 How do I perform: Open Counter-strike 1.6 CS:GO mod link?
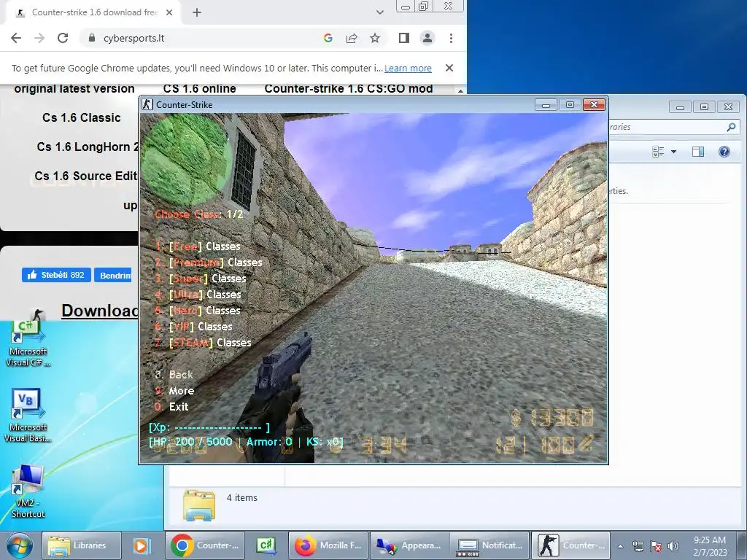point(349,88)
